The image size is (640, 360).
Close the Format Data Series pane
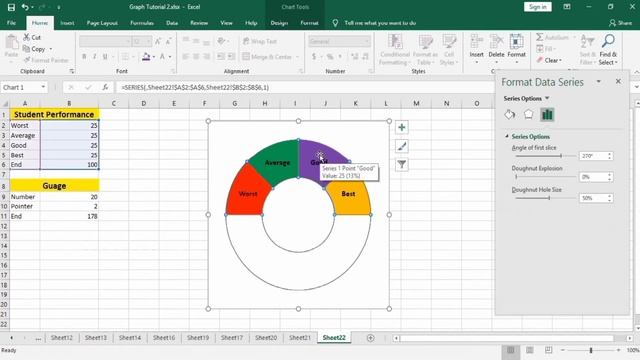[x=618, y=82]
